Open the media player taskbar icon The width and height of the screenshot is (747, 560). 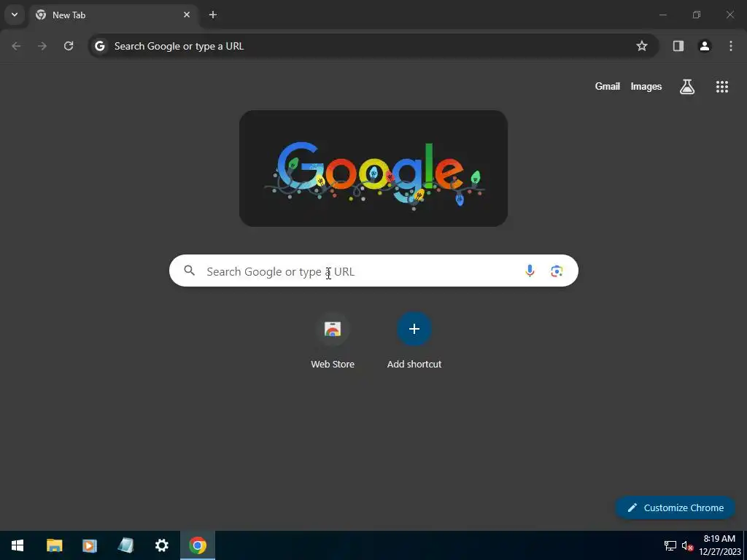pos(90,545)
